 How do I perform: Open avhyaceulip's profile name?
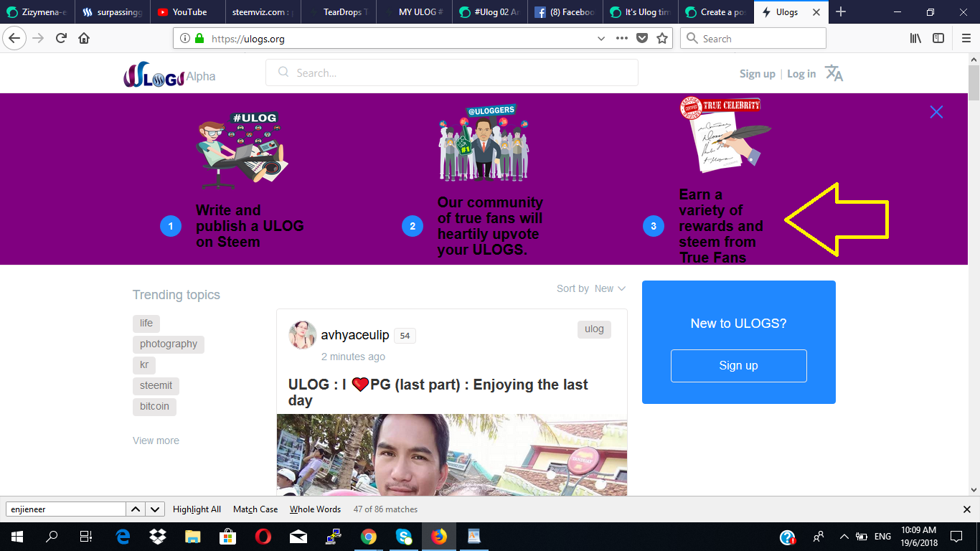pos(355,335)
